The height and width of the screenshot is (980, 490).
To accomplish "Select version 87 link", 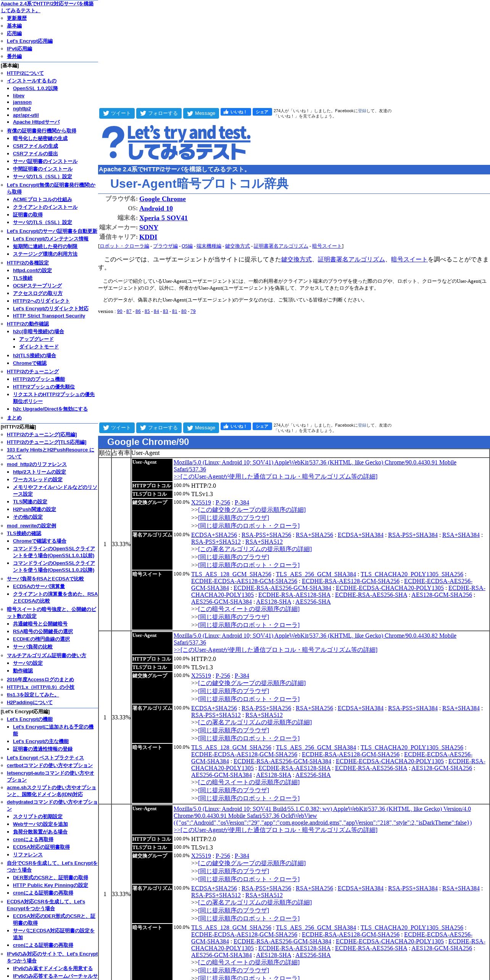I will pos(129,311).
